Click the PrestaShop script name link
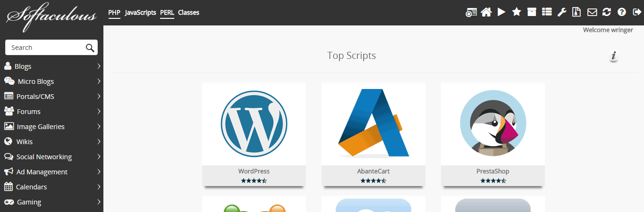 (493, 171)
